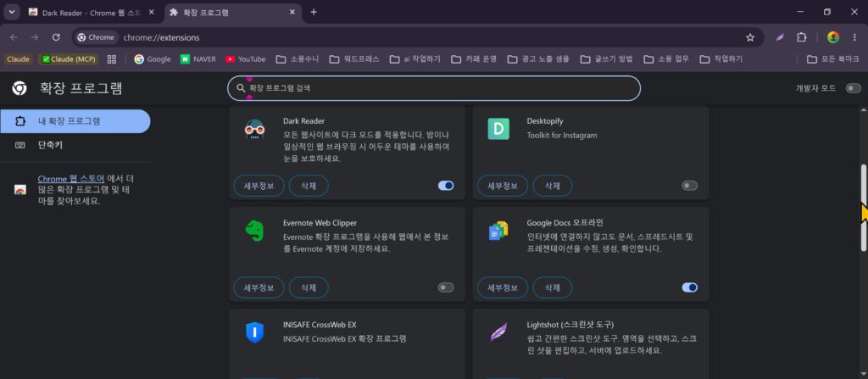Open the YouTube bookmark
This screenshot has width=868, height=379.
245,59
